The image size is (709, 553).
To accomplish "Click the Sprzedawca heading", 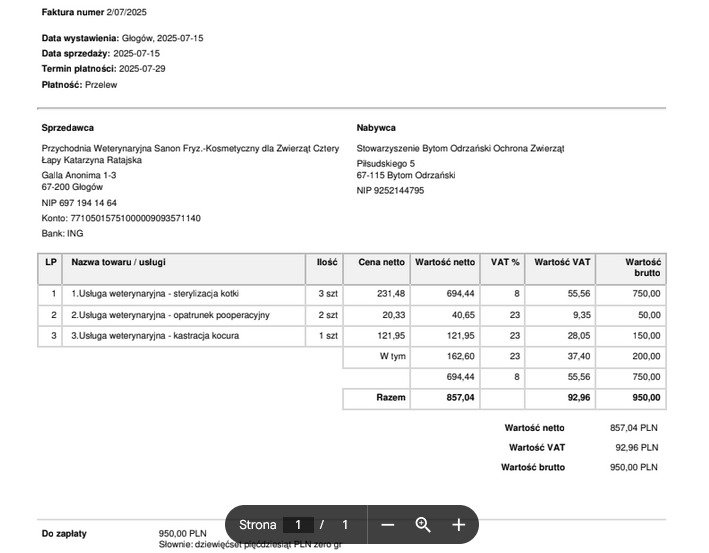I will click(67, 128).
